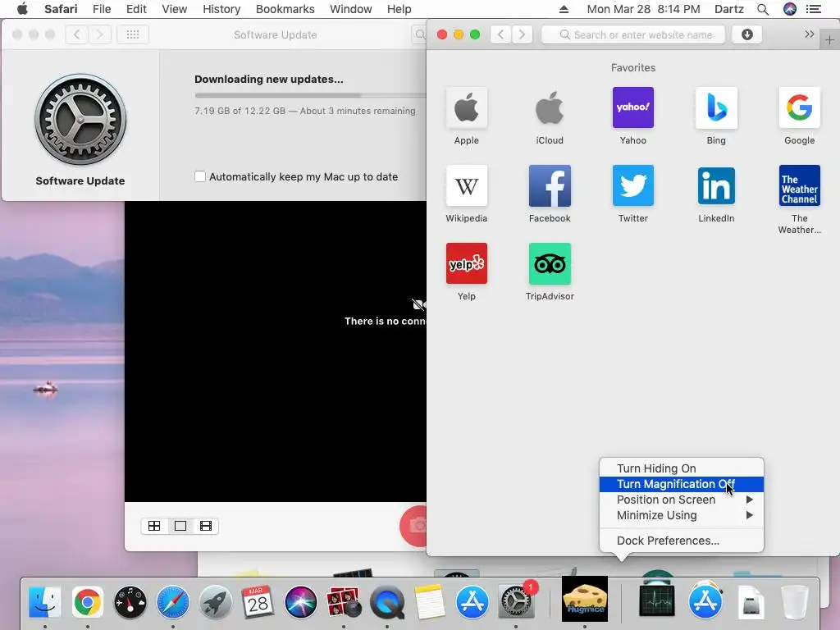
Task: Show all preferences grid button
Action: pyautogui.click(x=133, y=34)
